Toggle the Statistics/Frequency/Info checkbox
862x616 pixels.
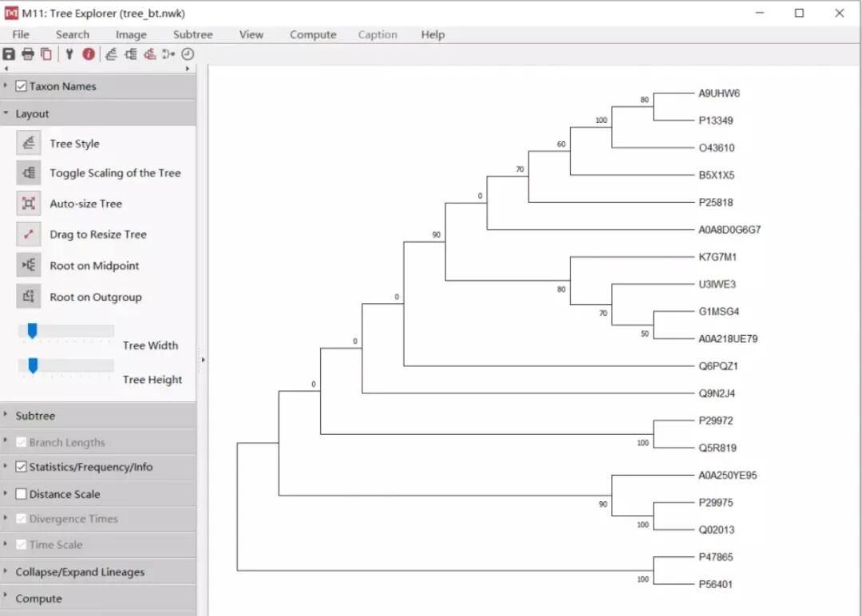(21, 467)
